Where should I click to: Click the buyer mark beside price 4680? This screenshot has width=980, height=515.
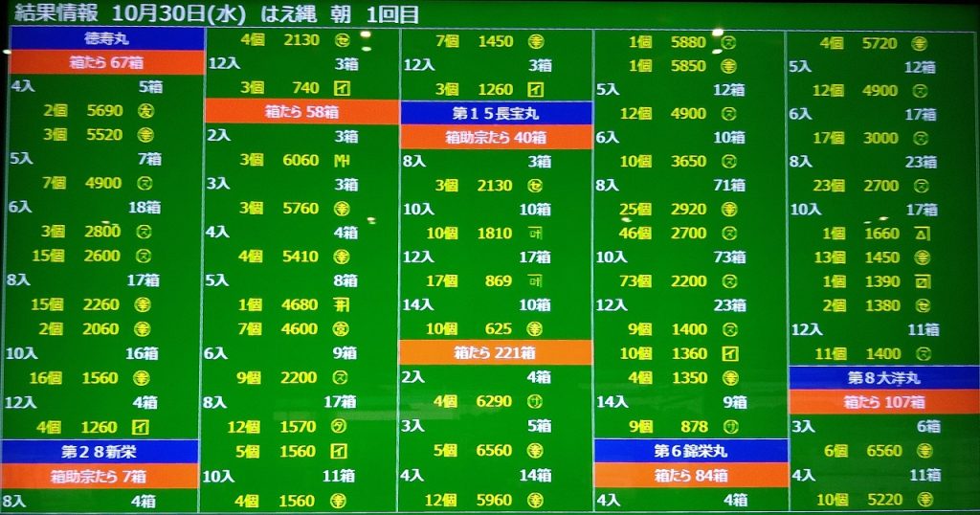[342, 305]
